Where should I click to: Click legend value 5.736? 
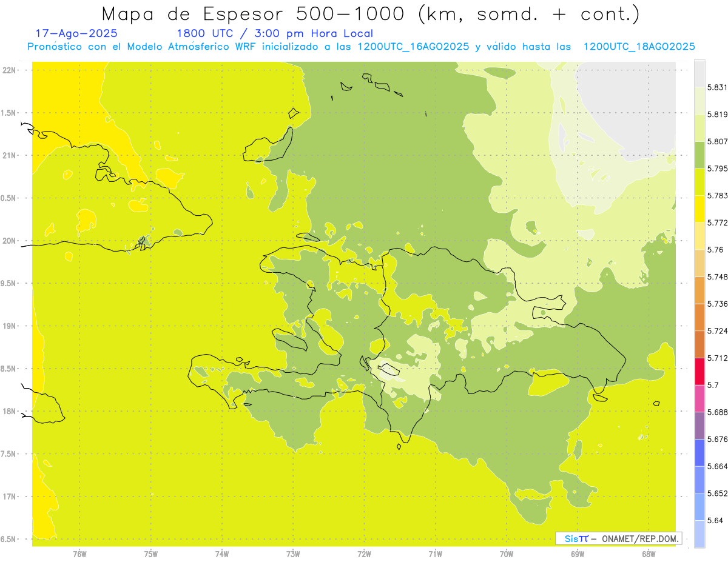717,304
